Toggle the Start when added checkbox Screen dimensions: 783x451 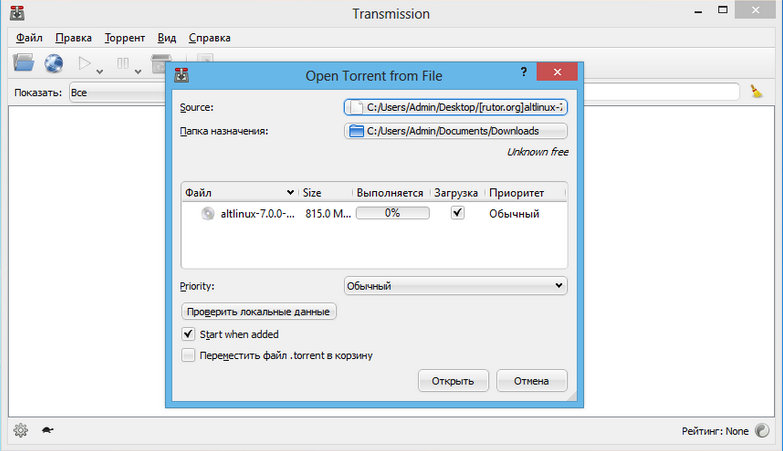[x=188, y=334]
